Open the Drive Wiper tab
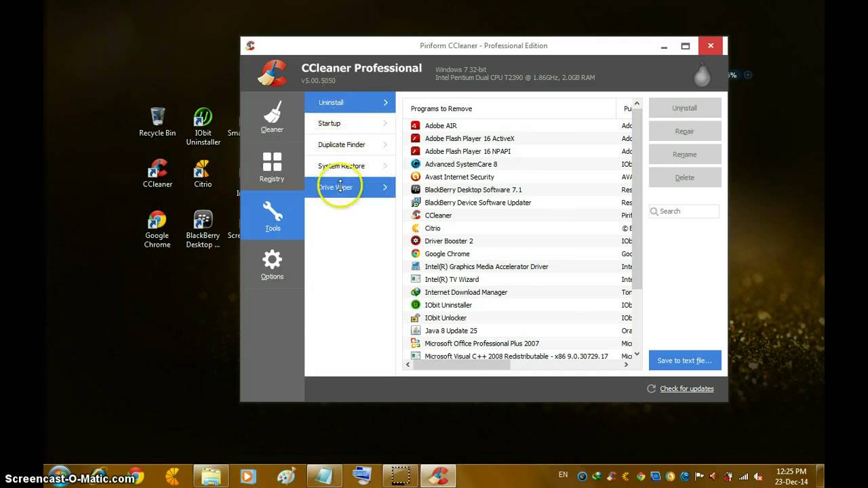This screenshot has height=488, width=868. [350, 187]
